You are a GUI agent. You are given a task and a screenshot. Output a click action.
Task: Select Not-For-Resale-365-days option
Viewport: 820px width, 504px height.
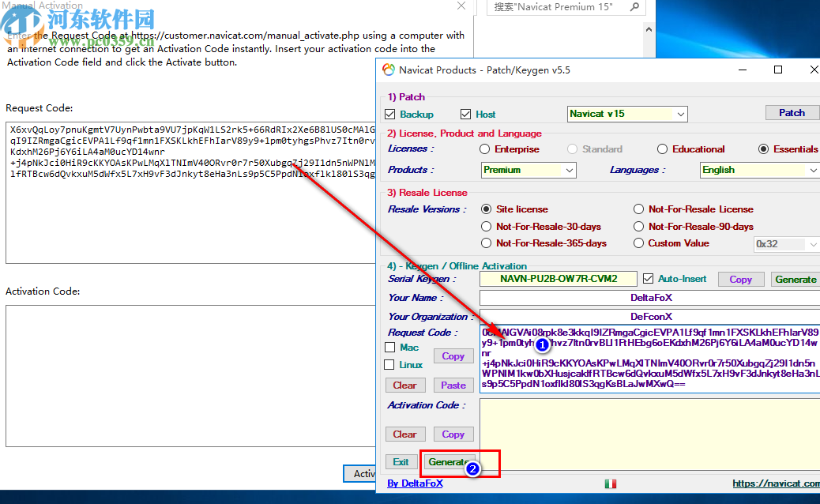coord(487,243)
